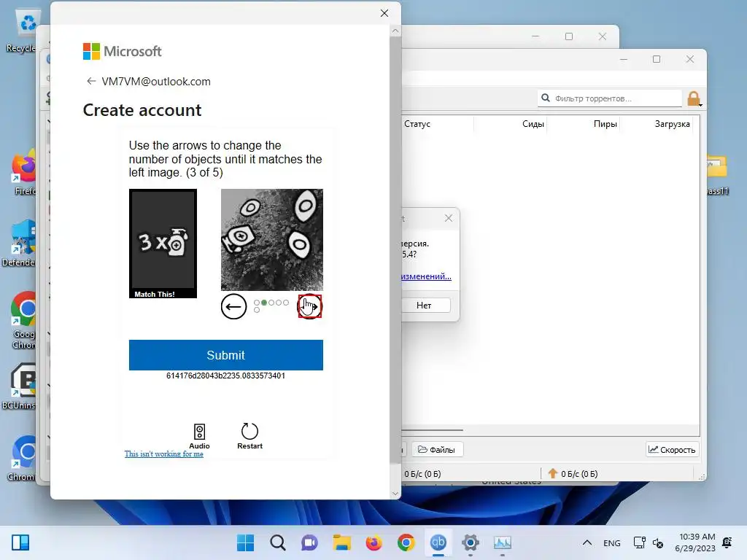The height and width of the screenshot is (560, 747).
Task: Open 'This isn't working for me' link
Action: click(x=164, y=454)
